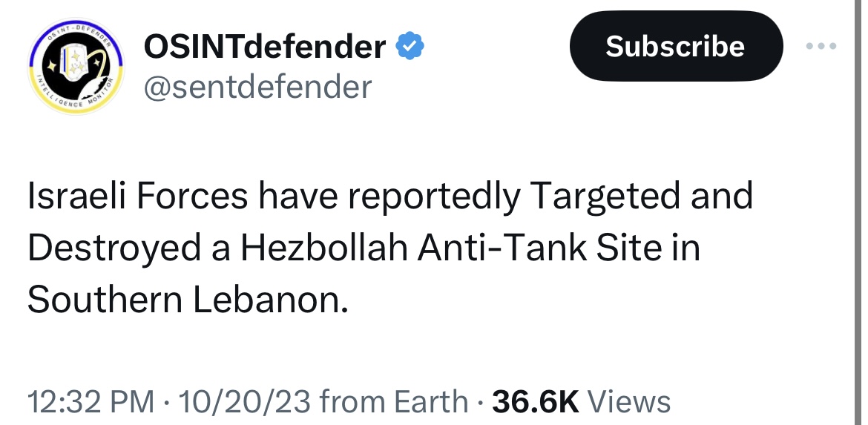
Task: Click the 12:32 PM timestamp
Action: pyautogui.click(x=91, y=401)
